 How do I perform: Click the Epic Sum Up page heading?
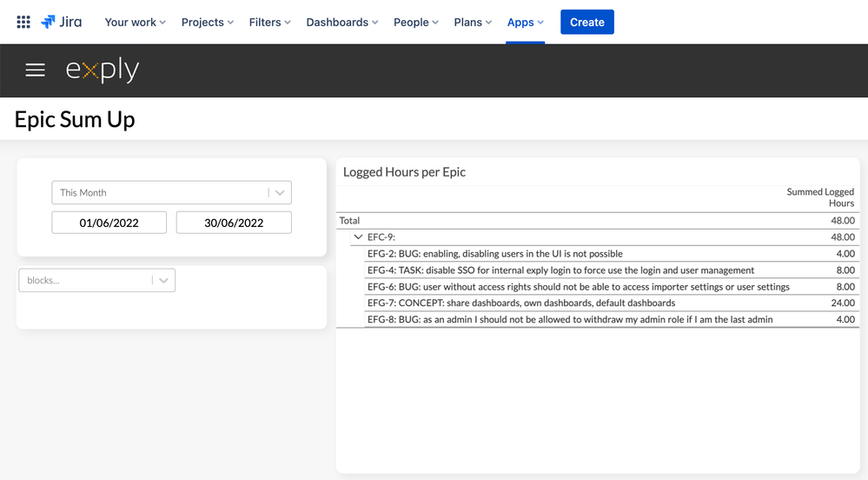[x=75, y=120]
